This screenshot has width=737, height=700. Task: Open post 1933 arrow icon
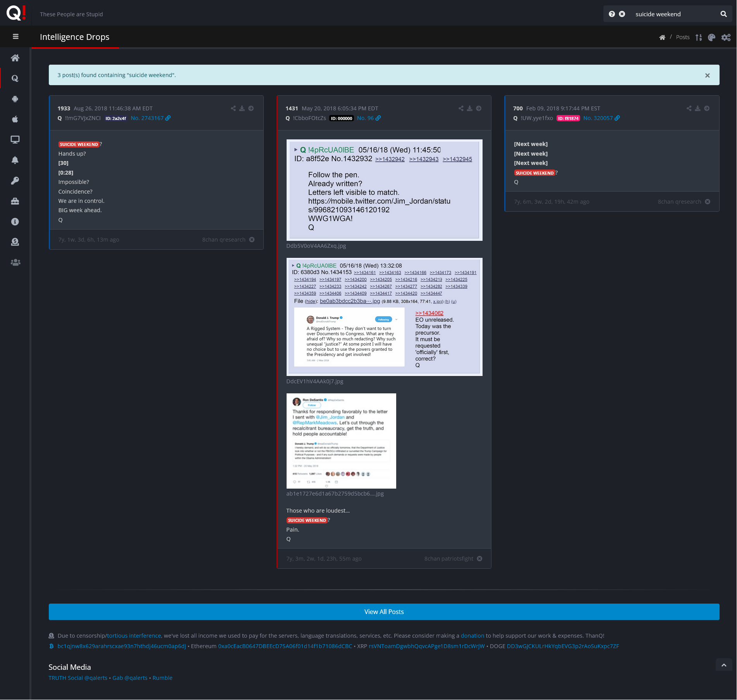click(x=251, y=108)
